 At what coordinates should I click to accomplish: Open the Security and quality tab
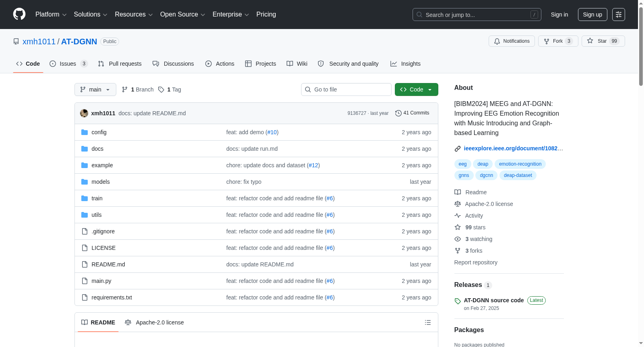coord(348,64)
